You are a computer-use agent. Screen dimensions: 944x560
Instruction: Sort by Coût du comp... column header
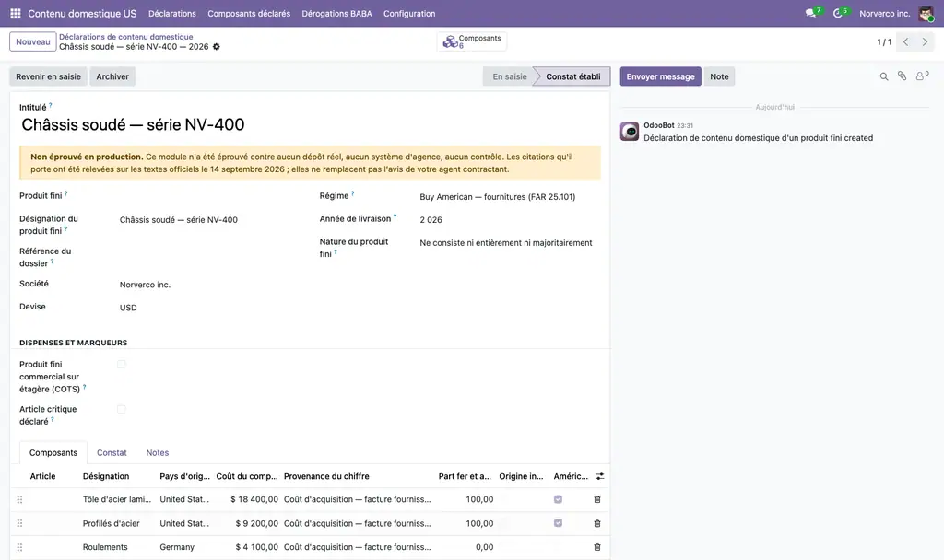(247, 476)
